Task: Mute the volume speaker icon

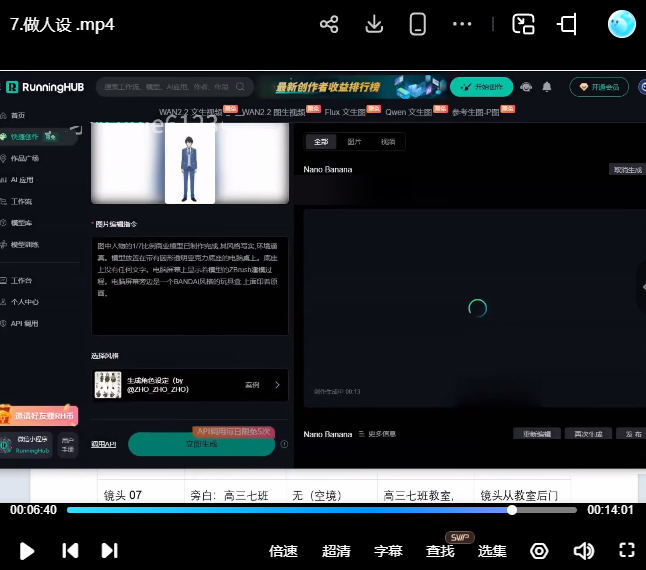Action: point(583,550)
